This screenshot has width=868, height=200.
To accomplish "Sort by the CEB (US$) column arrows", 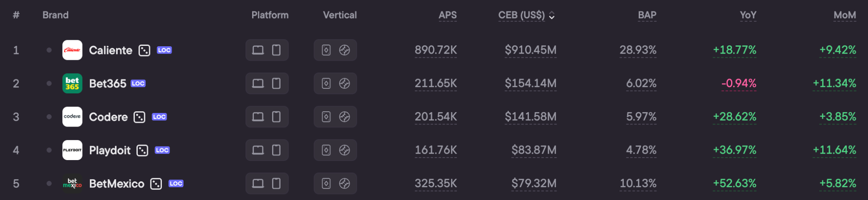I will tap(552, 15).
